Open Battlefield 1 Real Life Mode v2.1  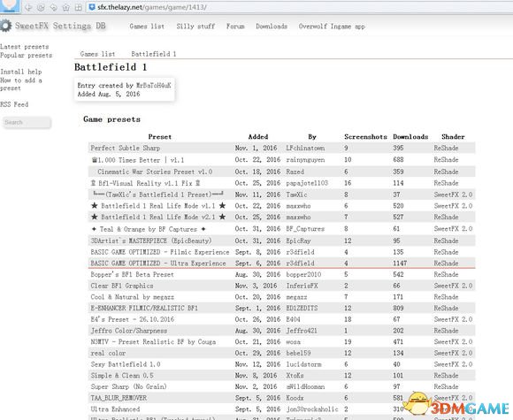(158, 217)
